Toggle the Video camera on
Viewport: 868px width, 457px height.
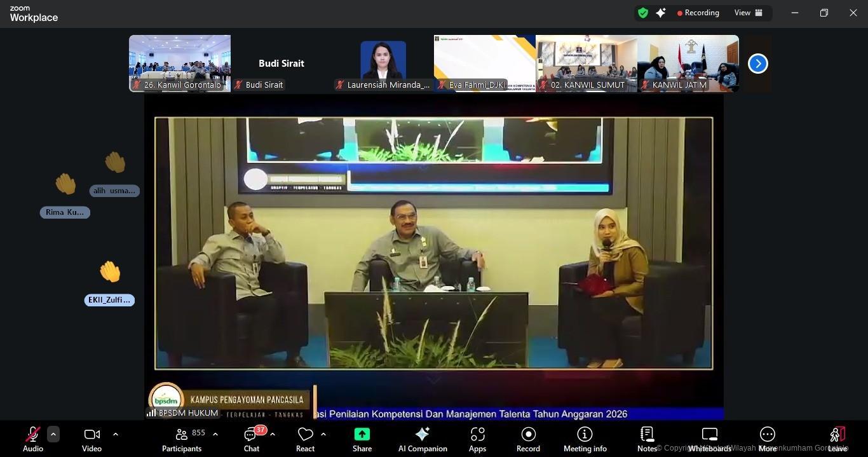[x=92, y=439]
